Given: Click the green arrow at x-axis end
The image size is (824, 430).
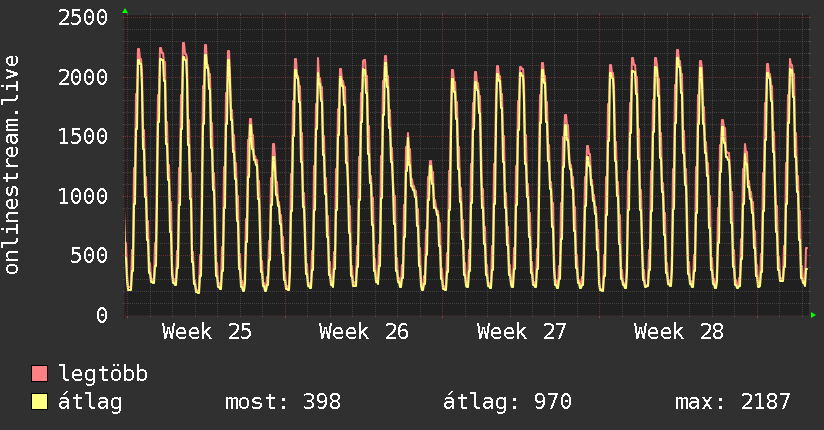Looking at the screenshot, I should (x=813, y=315).
